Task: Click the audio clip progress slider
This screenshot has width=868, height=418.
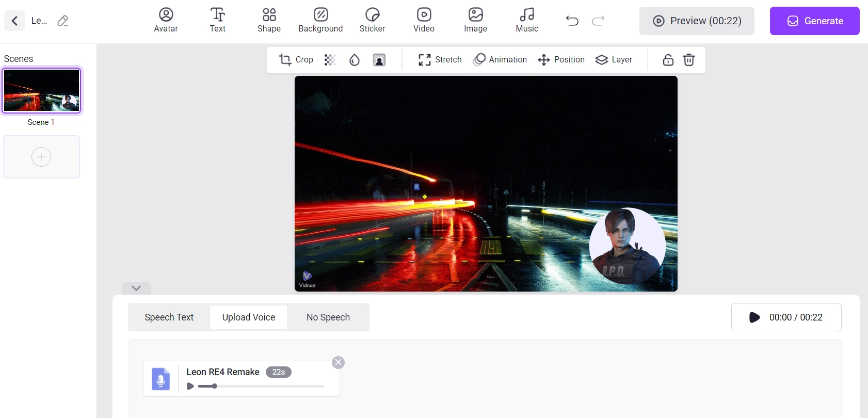Action: pos(261,386)
